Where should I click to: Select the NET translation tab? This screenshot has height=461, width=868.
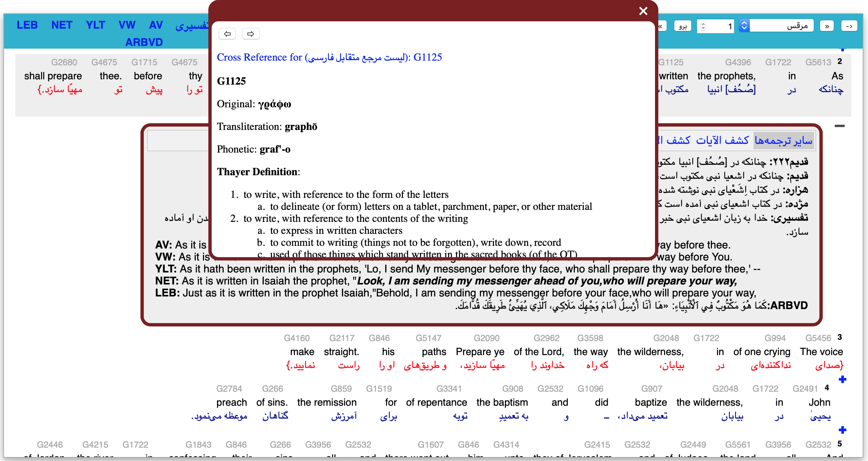62,25
